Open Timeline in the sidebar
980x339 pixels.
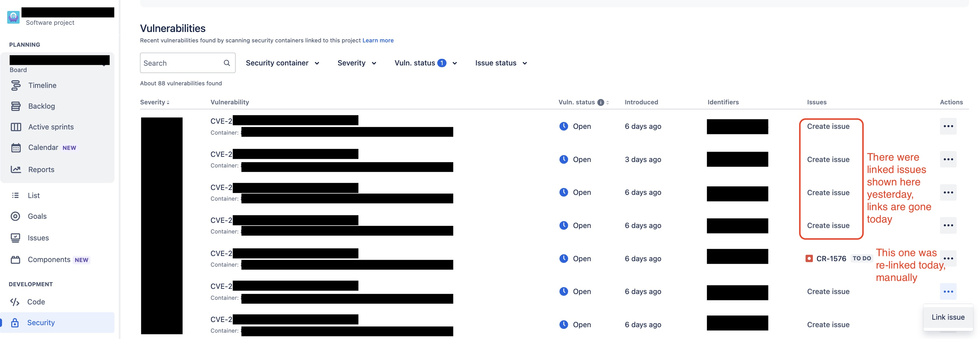click(x=42, y=85)
